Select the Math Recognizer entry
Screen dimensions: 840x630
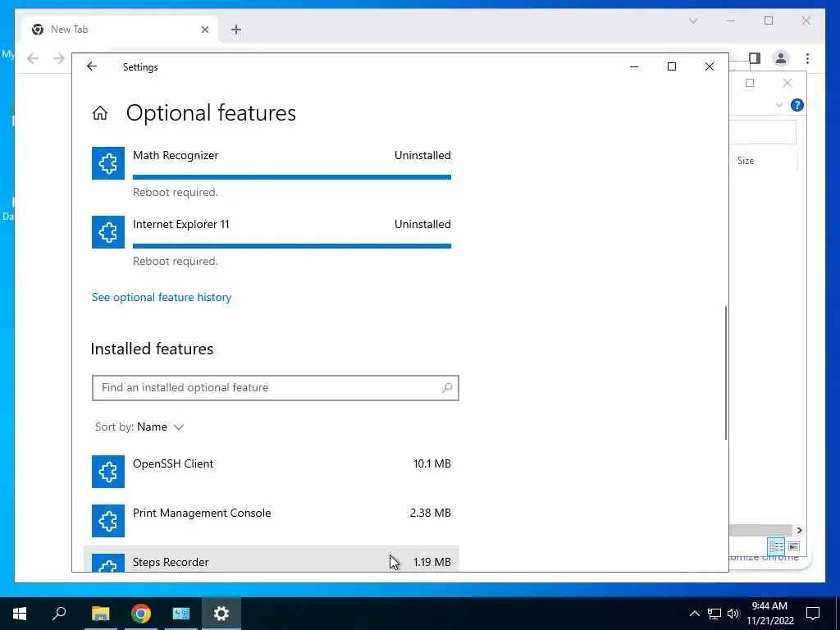pyautogui.click(x=272, y=172)
